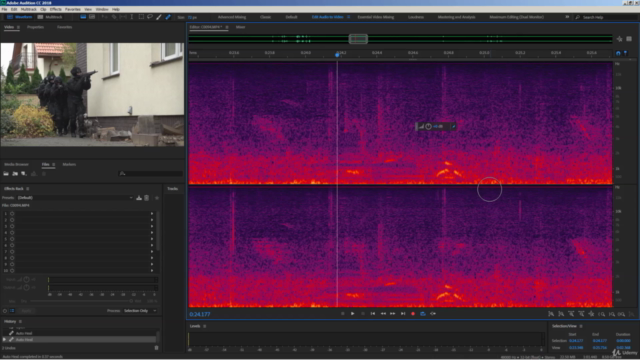Viewport: 640px width, 360px height.
Task: Click the HUD volume adjustment knob
Action: coord(428,127)
